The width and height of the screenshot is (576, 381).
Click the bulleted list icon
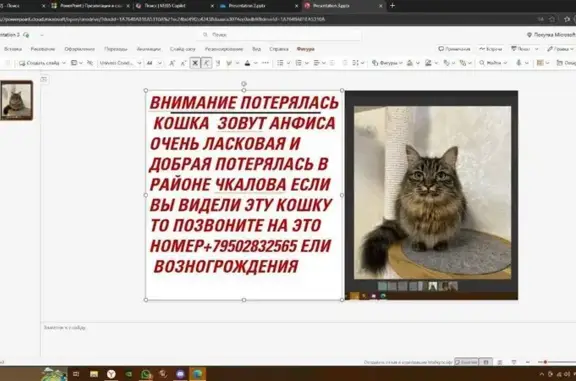(x=280, y=63)
